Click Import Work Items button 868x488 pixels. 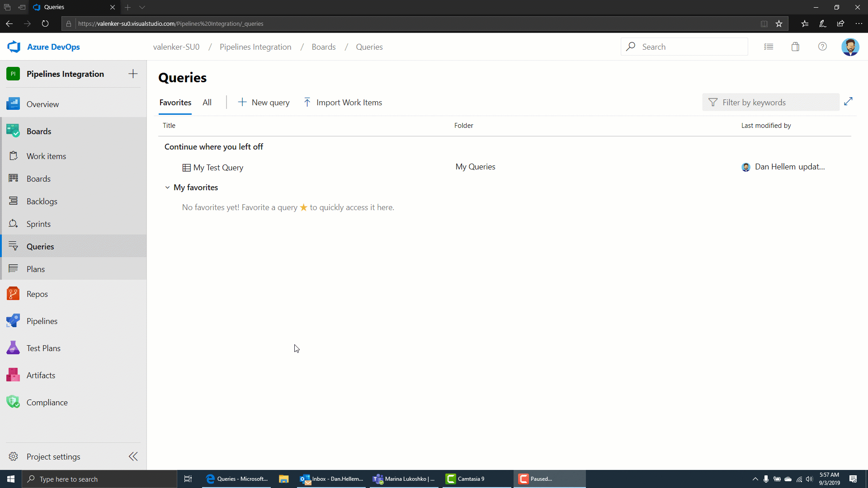tap(343, 102)
